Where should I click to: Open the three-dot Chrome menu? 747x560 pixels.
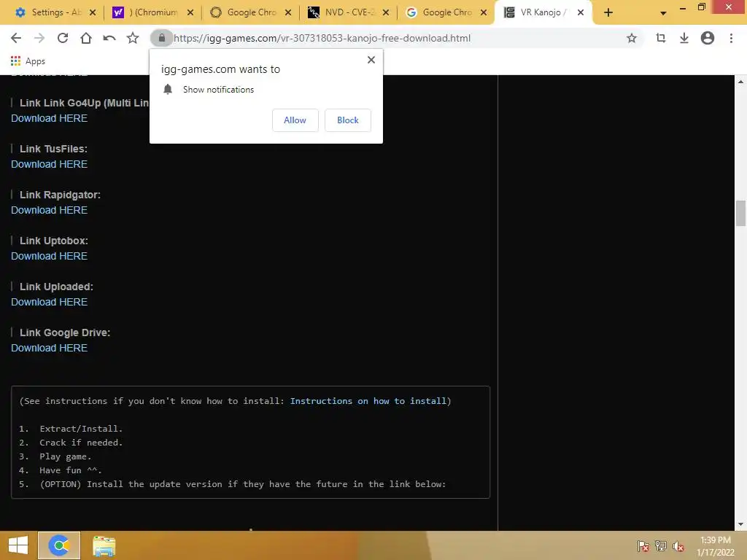pos(731,38)
